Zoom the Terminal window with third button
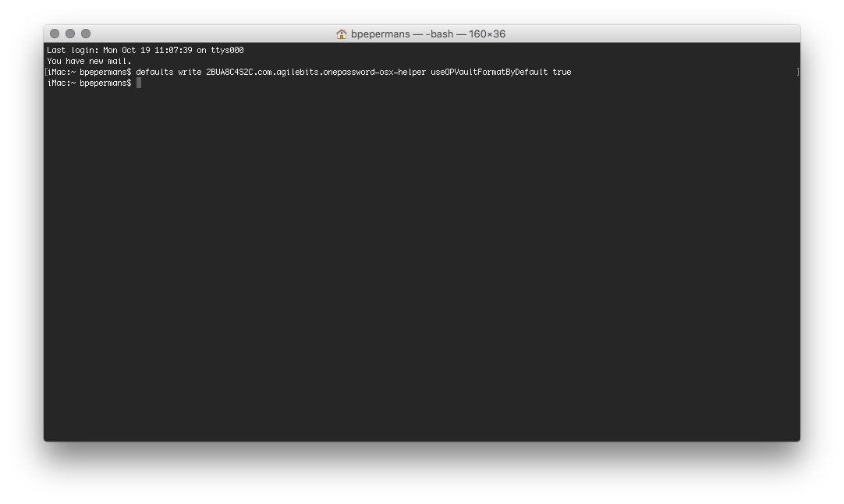 (x=86, y=34)
